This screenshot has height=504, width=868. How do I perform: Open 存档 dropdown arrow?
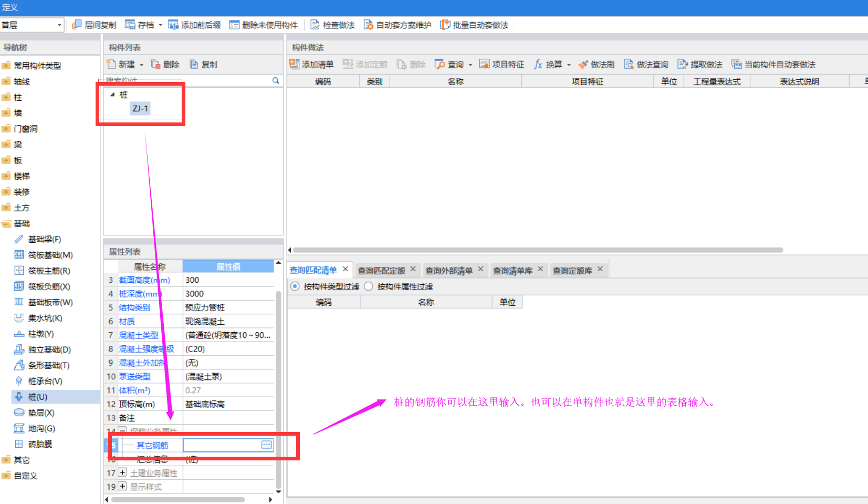point(161,25)
